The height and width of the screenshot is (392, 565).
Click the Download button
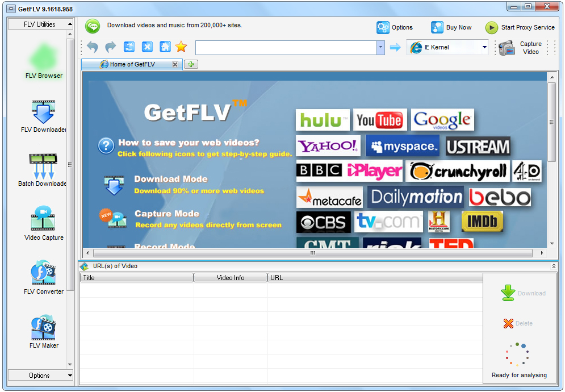(523, 293)
